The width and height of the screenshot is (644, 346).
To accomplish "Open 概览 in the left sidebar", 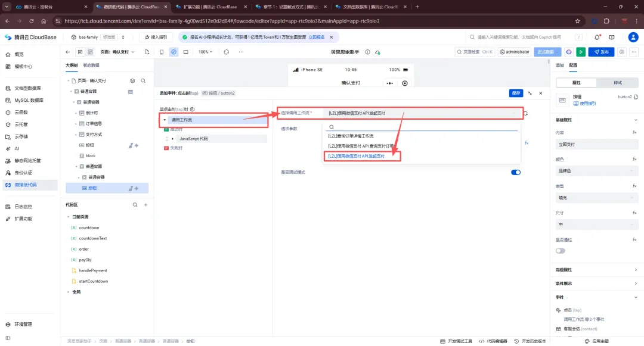I will coord(19,54).
